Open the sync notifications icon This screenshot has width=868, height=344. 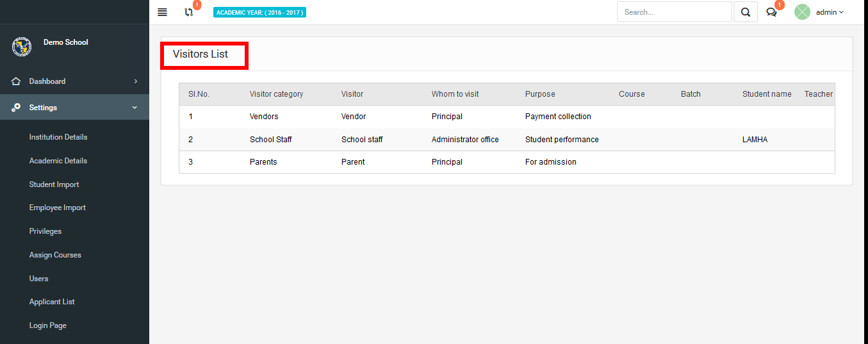[189, 12]
